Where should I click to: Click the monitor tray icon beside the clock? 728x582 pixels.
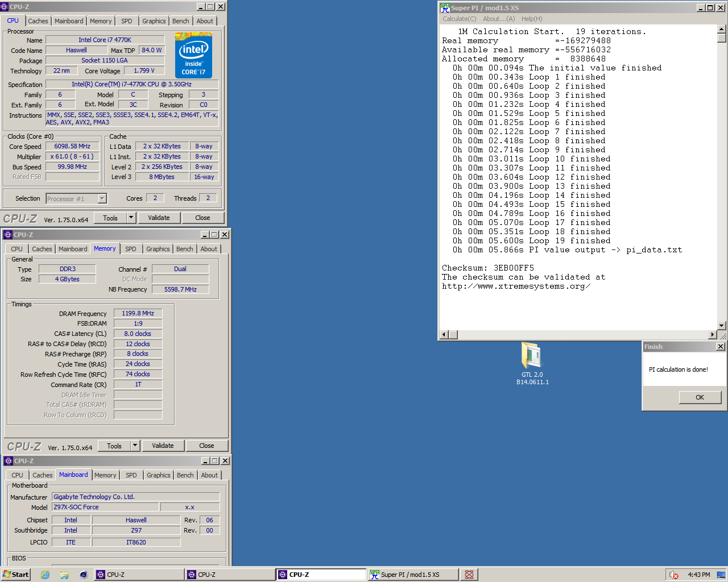pyautogui.click(x=721, y=575)
